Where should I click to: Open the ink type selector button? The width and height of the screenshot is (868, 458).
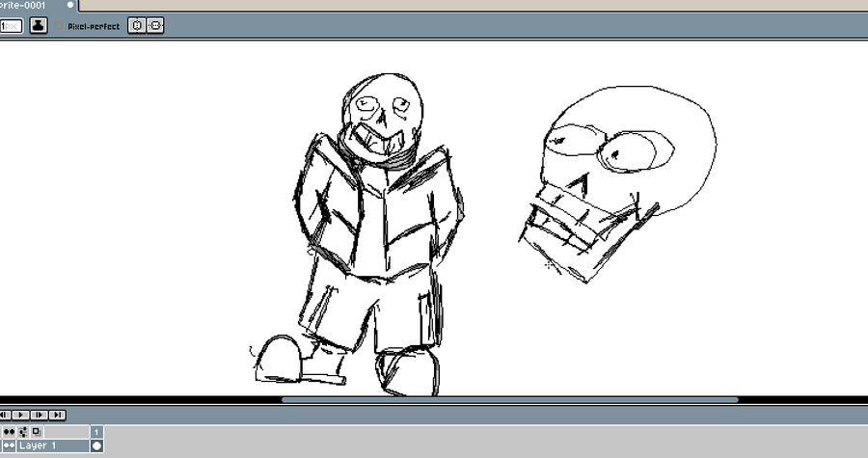[x=39, y=25]
